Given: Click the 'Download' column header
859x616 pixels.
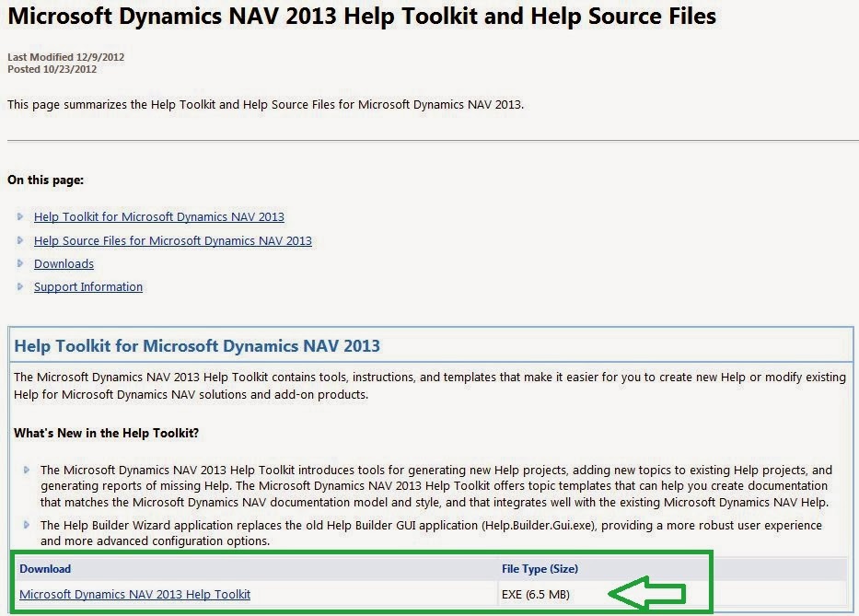Looking at the screenshot, I should tap(45, 569).
